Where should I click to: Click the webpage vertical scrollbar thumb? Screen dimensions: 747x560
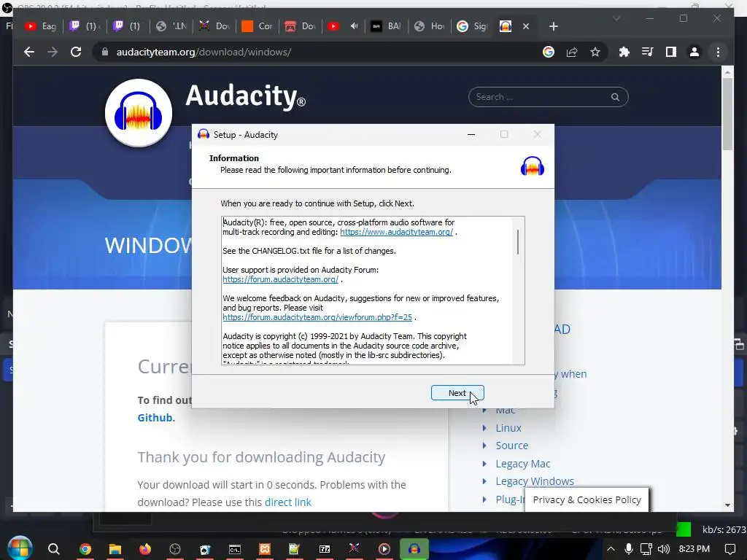(727, 114)
